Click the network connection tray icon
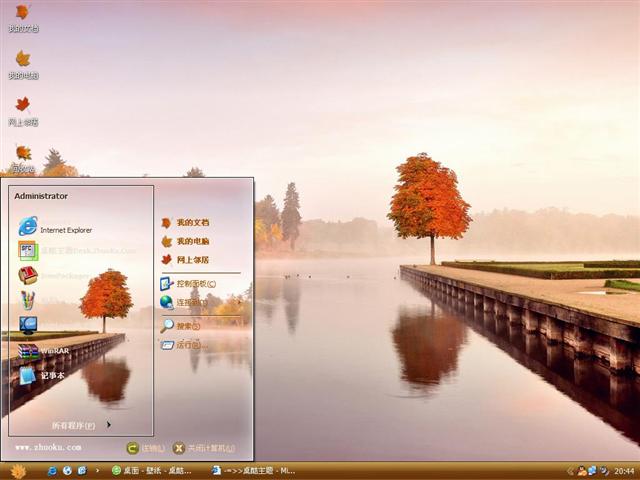This screenshot has width=640, height=480. point(592,471)
